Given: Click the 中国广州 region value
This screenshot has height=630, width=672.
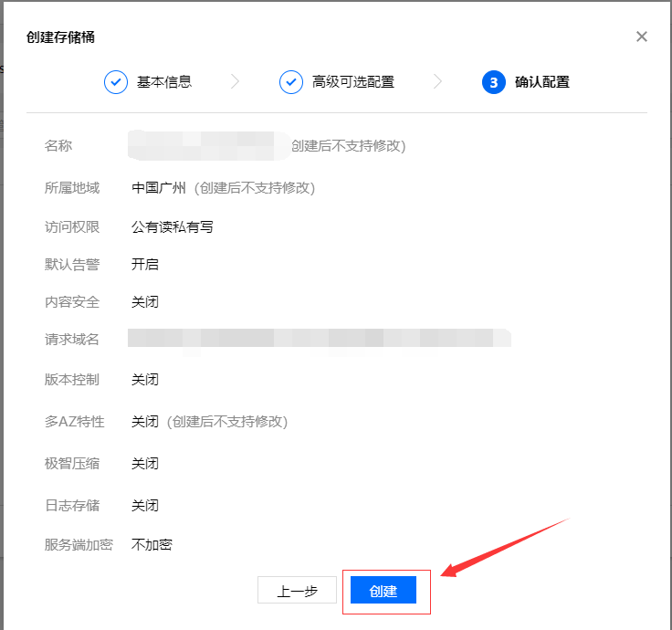Looking at the screenshot, I should [159, 187].
